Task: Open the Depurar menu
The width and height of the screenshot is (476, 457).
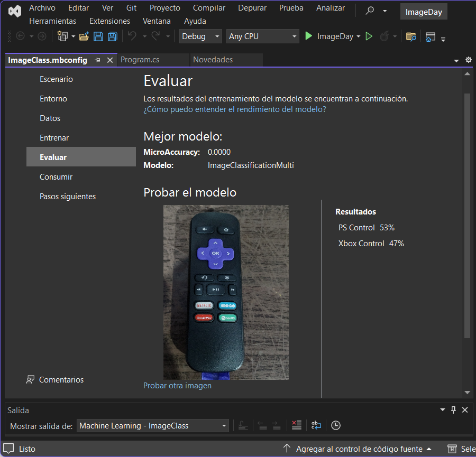Action: [252, 8]
